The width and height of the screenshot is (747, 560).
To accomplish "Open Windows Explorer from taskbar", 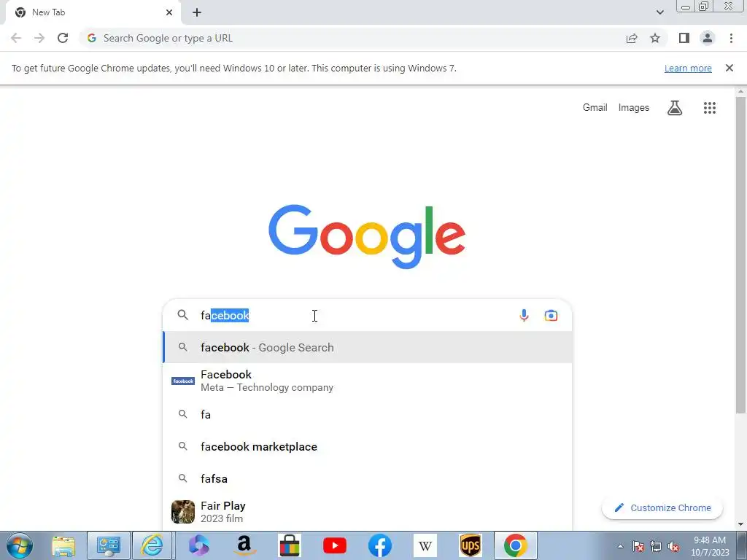I will (x=63, y=545).
